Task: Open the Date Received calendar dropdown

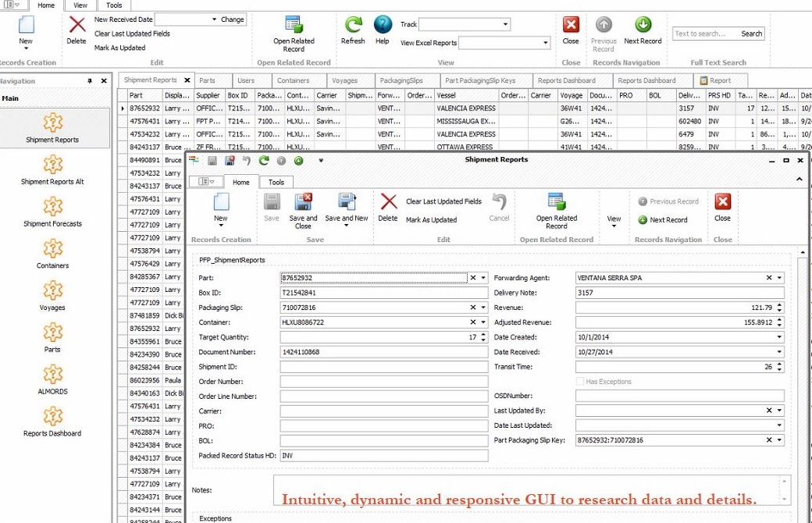Action: (779, 352)
